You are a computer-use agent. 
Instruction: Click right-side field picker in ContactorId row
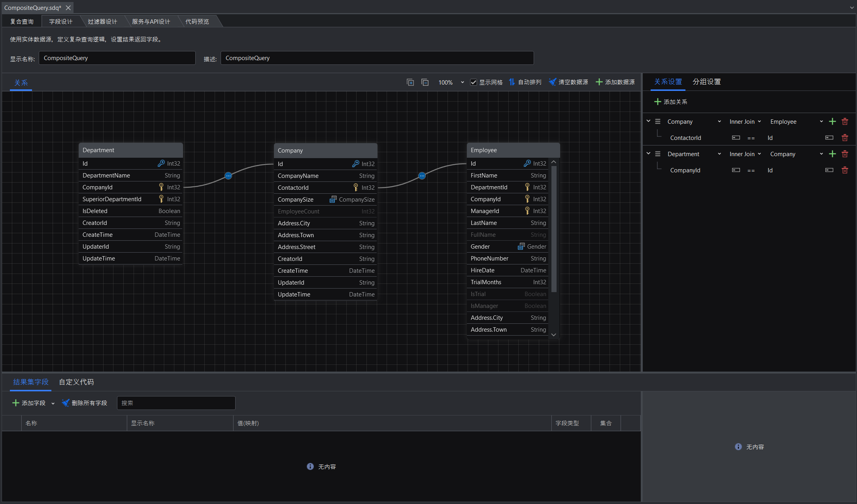[829, 138]
